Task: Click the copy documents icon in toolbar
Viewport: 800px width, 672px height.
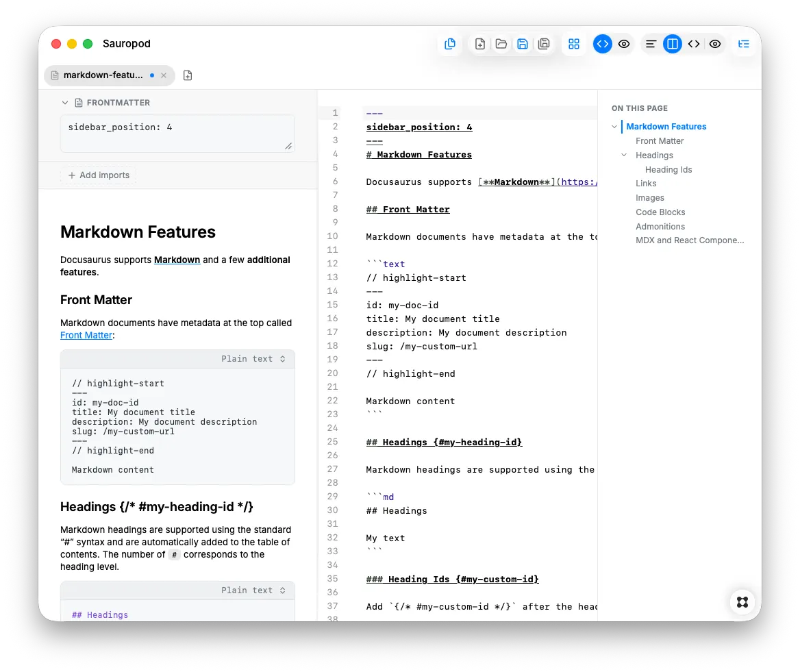Action: [x=450, y=44]
